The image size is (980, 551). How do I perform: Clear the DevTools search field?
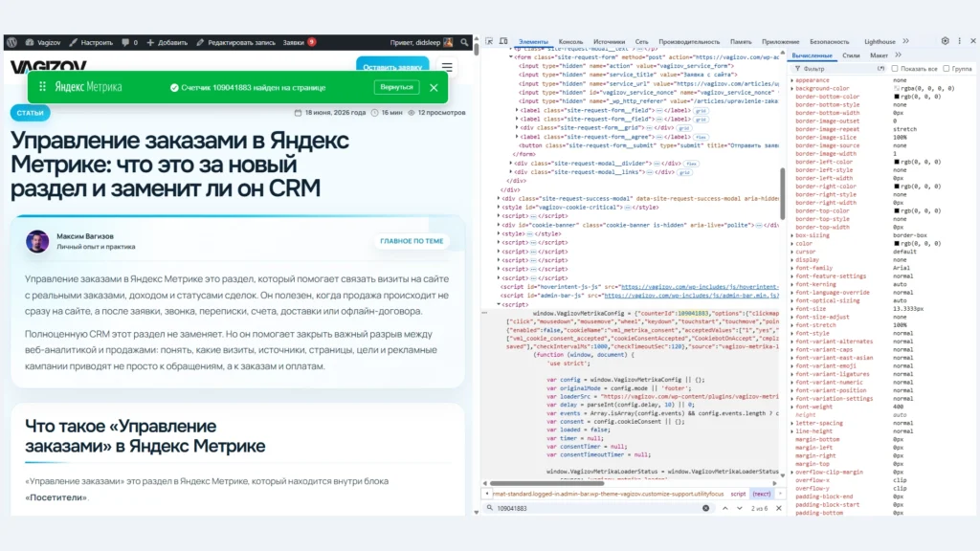pos(705,509)
